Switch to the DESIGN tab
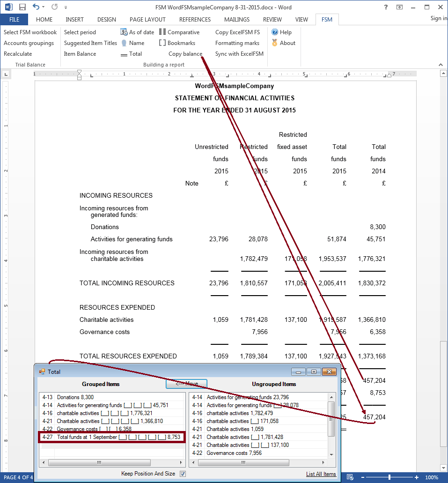448x483 pixels. point(107,19)
